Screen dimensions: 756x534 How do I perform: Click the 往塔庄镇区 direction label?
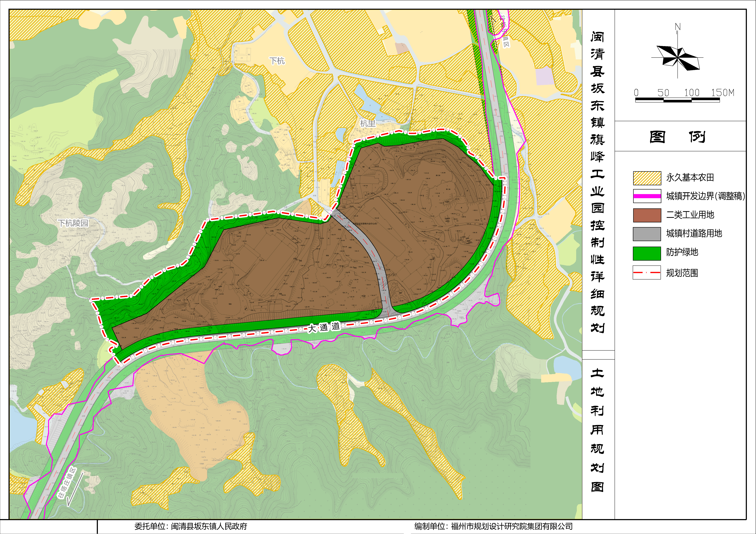click(67, 483)
